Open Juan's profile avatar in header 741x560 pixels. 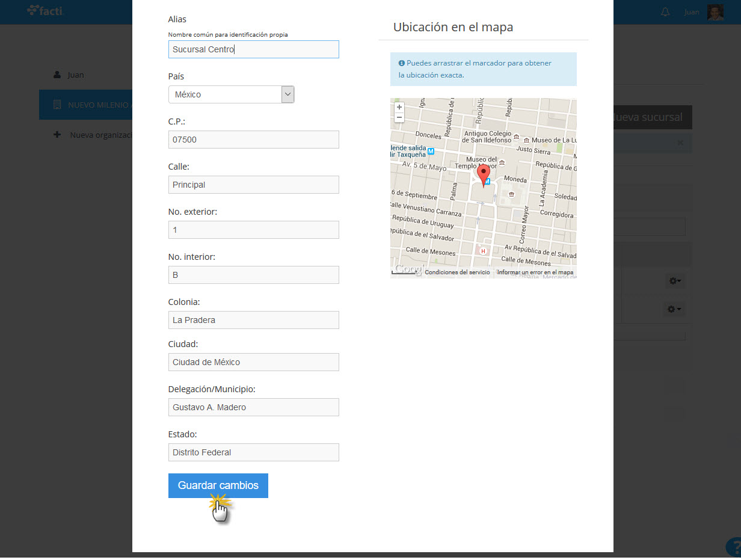tap(715, 12)
